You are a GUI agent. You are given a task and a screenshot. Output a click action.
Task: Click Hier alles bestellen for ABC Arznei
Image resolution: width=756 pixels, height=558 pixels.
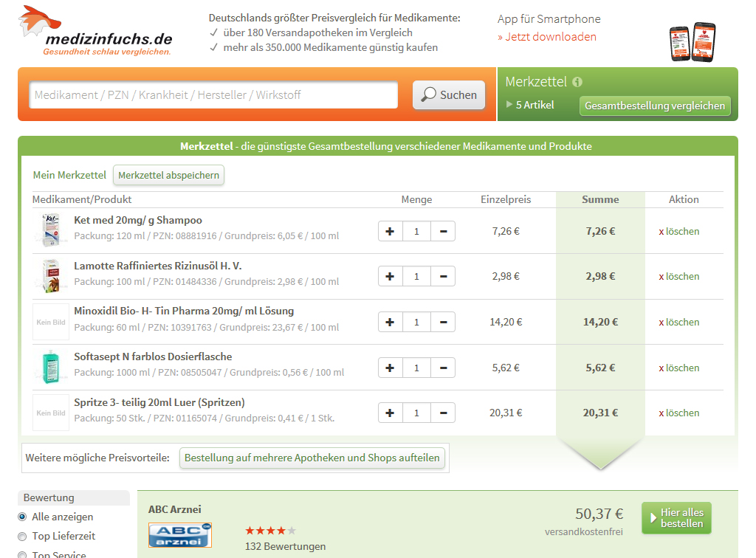coord(676,518)
